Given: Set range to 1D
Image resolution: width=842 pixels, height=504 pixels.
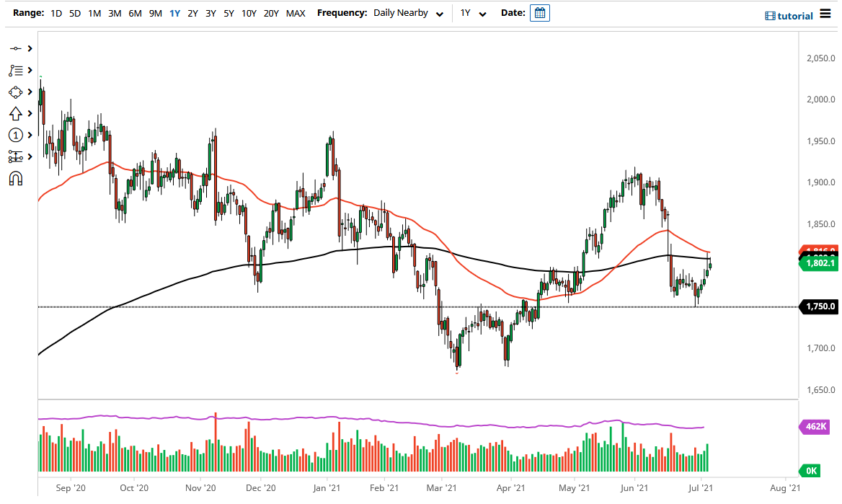Looking at the screenshot, I should (56, 13).
